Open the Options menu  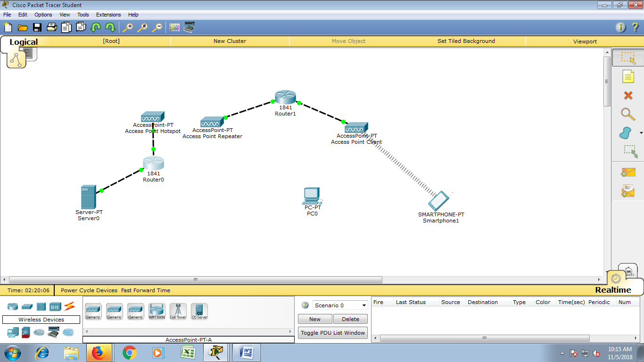(x=43, y=15)
